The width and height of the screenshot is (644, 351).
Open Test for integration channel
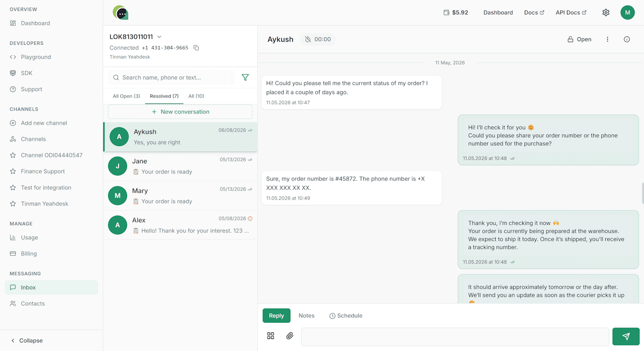coord(51,188)
